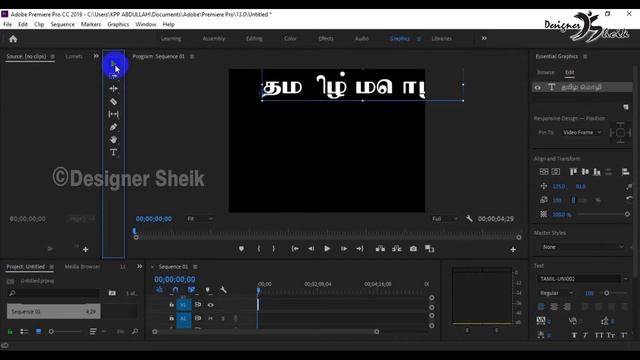
Task: Toggle project writable lock icon
Action: pos(10,331)
